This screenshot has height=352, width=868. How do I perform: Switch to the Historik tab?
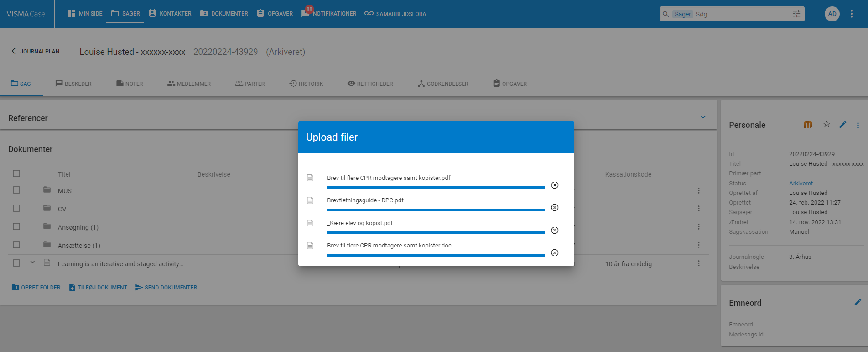(306, 84)
